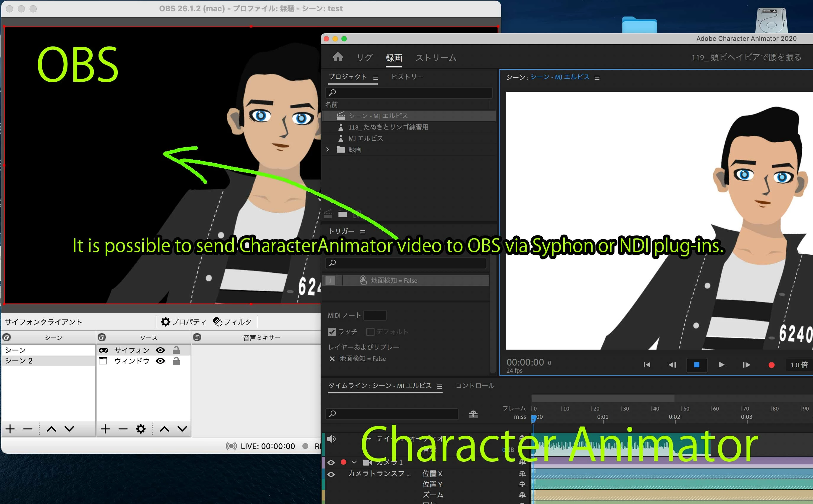
Task: Open the Filter icon in OBS
Action: 218,322
